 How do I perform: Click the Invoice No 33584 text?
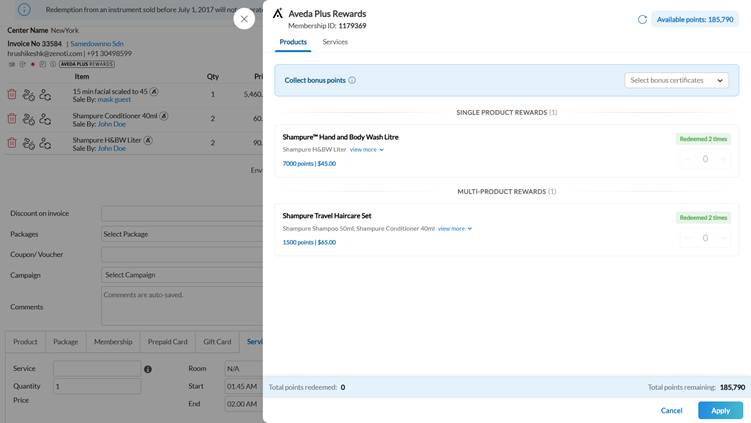pyautogui.click(x=34, y=44)
